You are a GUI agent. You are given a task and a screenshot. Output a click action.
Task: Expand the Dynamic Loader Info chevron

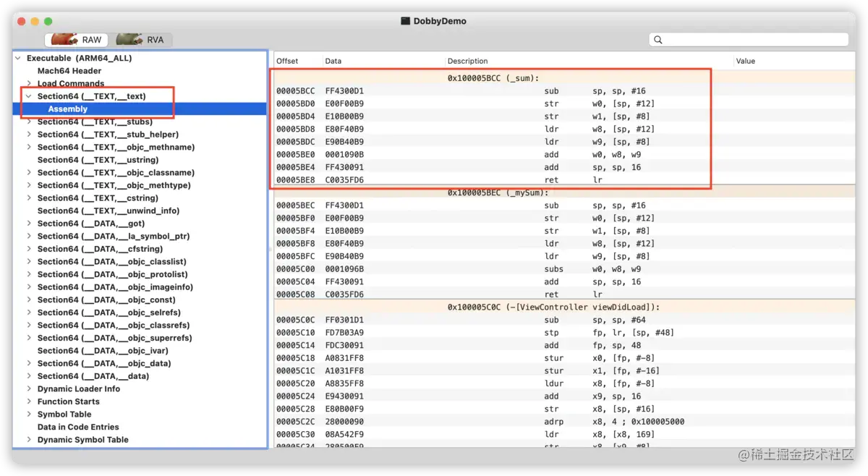pyautogui.click(x=29, y=389)
